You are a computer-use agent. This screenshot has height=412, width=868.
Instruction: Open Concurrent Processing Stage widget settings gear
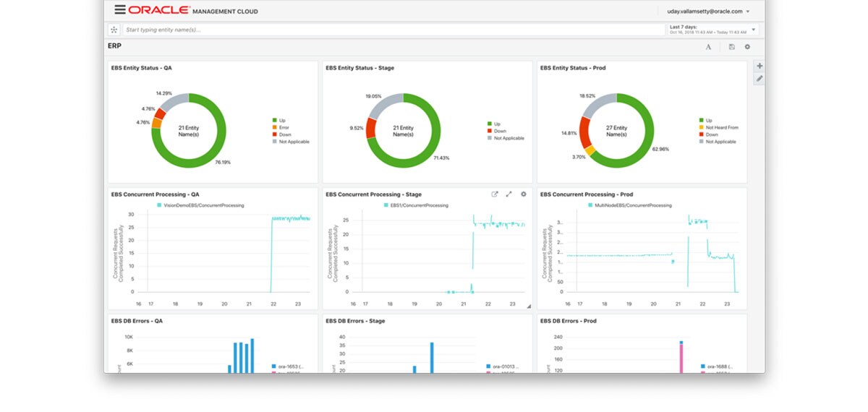point(524,194)
